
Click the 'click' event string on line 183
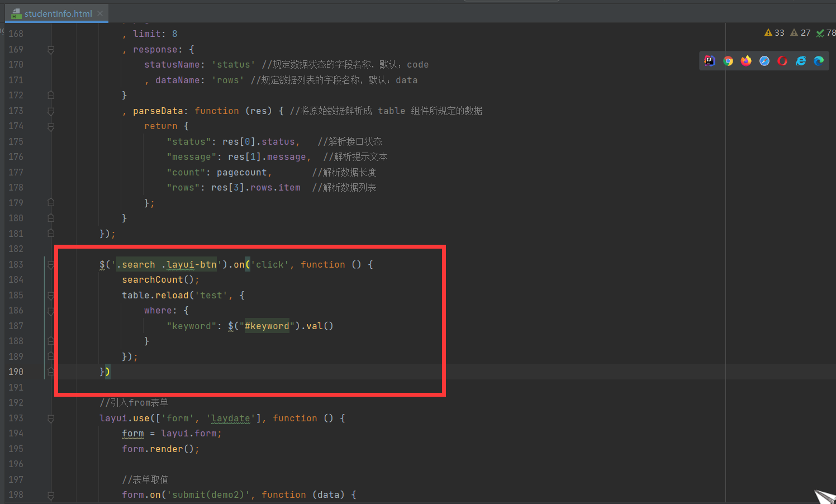[270, 265]
